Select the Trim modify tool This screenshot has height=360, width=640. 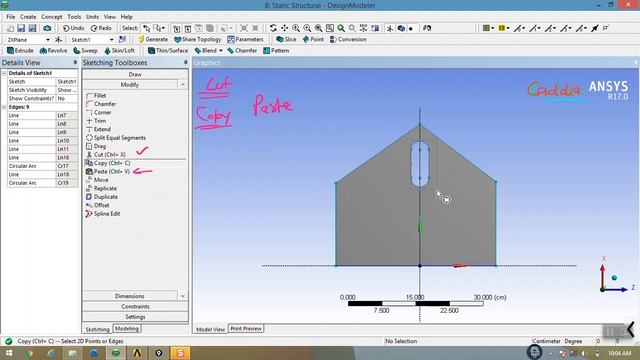(x=96, y=121)
